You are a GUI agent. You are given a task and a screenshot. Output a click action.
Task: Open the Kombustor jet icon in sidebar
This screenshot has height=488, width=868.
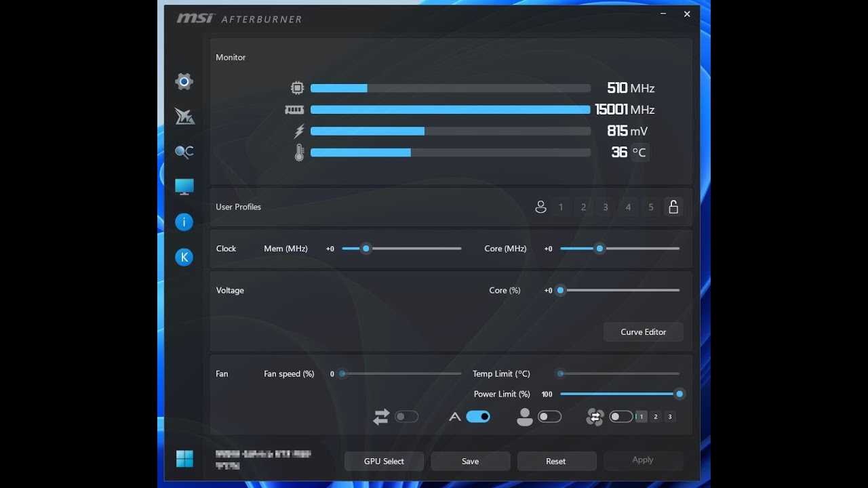point(184,117)
